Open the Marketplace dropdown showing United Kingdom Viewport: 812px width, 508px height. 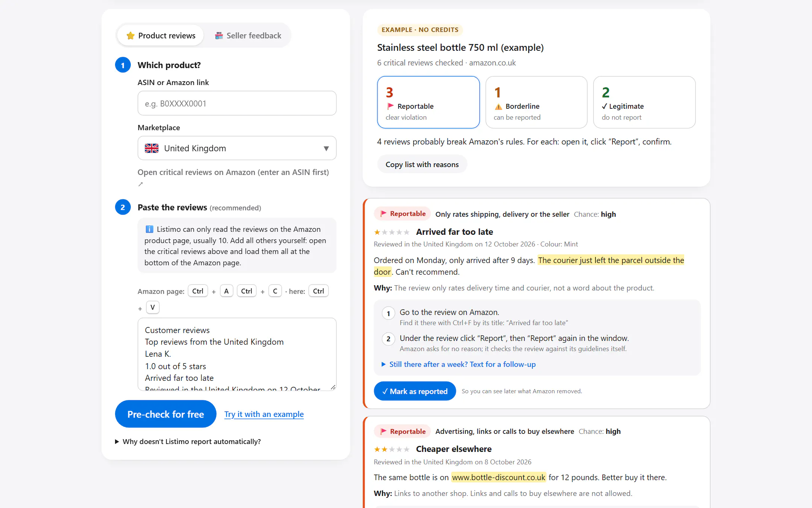click(x=237, y=148)
